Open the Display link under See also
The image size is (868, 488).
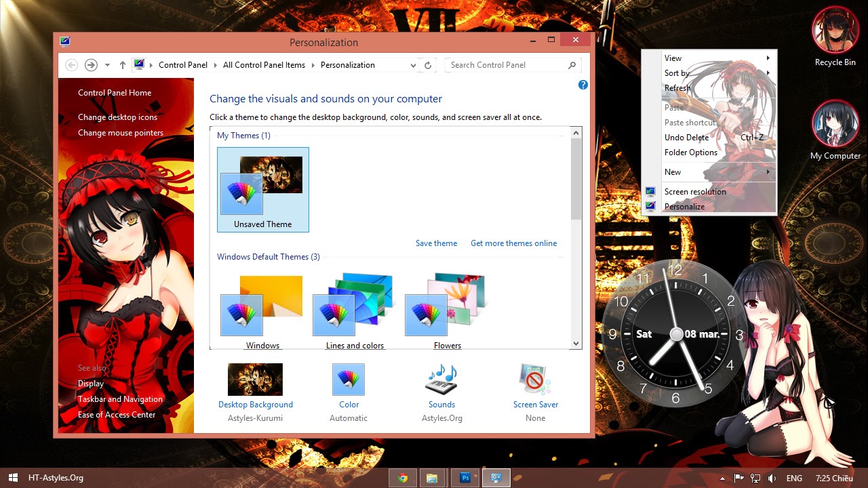(x=91, y=384)
